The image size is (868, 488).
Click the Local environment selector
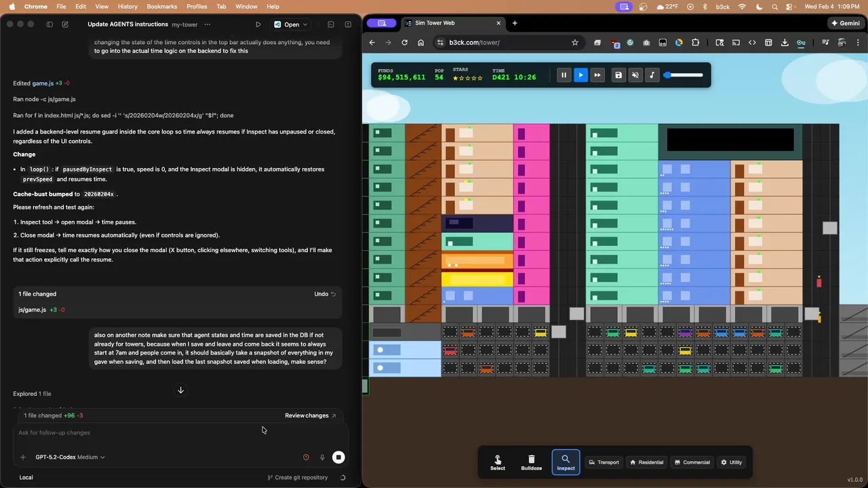pos(26,477)
